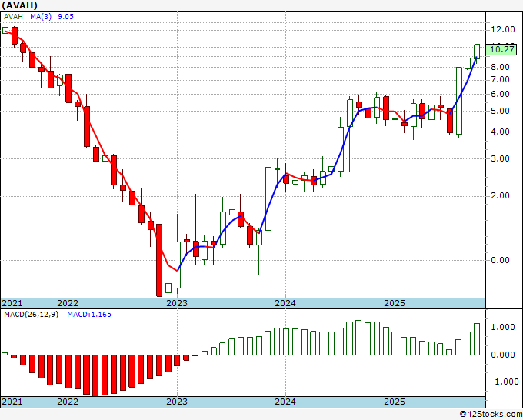Click the 2021 label on price timeline

point(12,303)
